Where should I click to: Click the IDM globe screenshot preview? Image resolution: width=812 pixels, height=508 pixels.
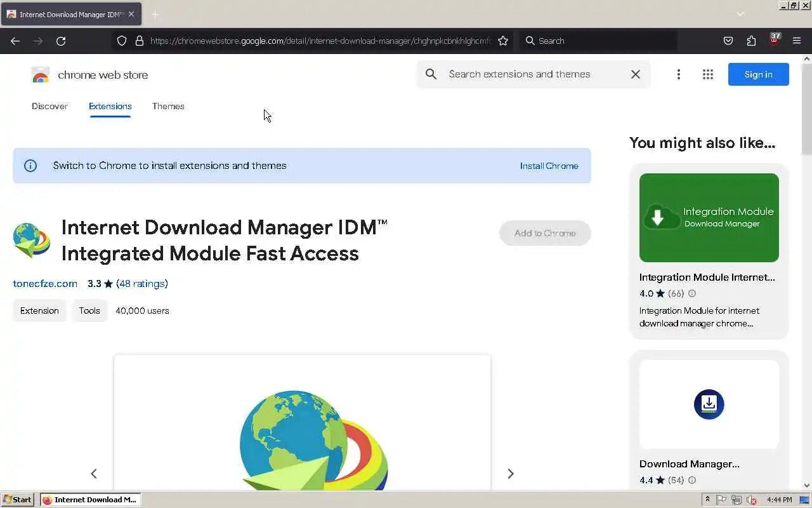[x=302, y=423]
